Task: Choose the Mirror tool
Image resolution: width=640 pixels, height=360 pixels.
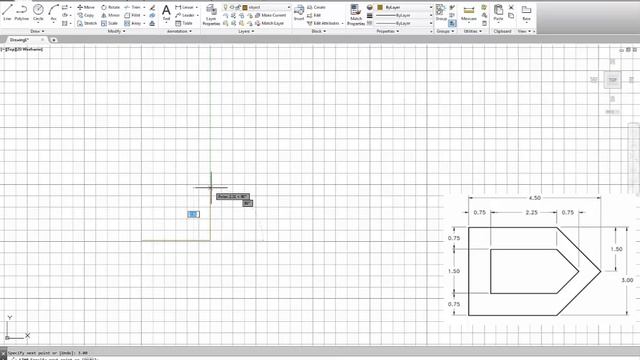Action: [x=111, y=15]
